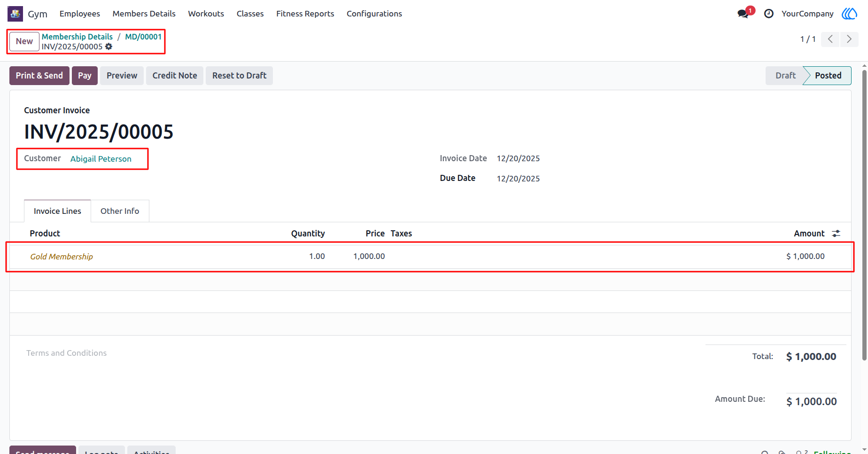This screenshot has height=454, width=868.
Task: Switch to the Invoice Lines tab
Action: pyautogui.click(x=57, y=211)
